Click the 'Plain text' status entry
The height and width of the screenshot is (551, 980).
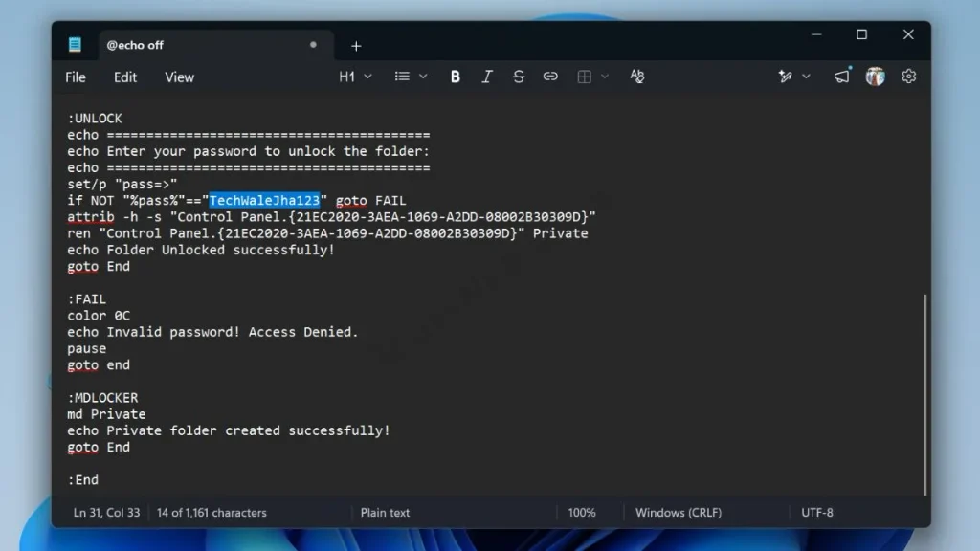[x=385, y=513]
